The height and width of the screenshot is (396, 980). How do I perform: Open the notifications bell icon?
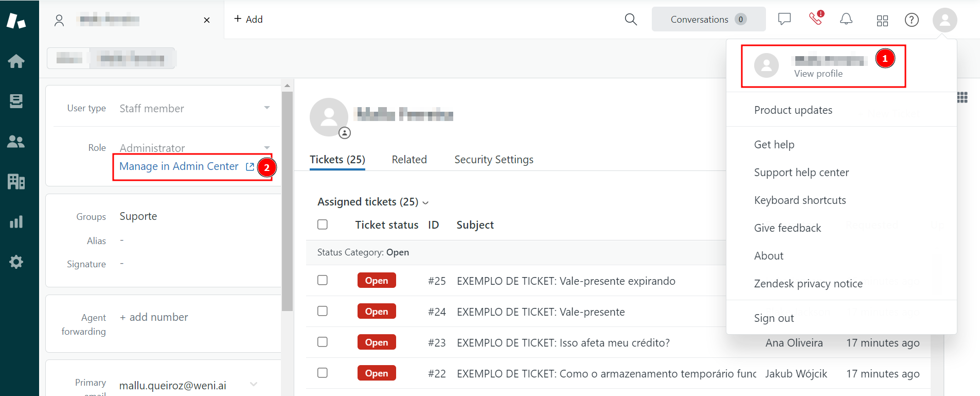tap(846, 19)
